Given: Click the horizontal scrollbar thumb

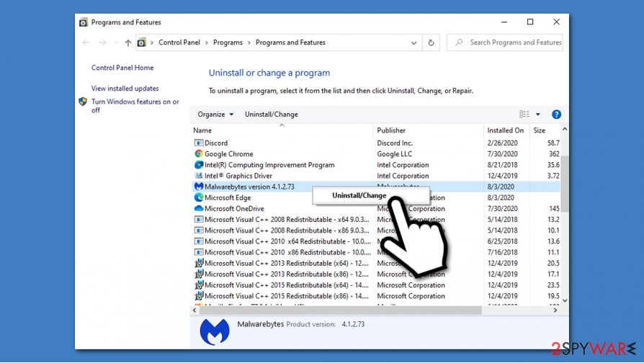Looking at the screenshot, I should coord(341,310).
